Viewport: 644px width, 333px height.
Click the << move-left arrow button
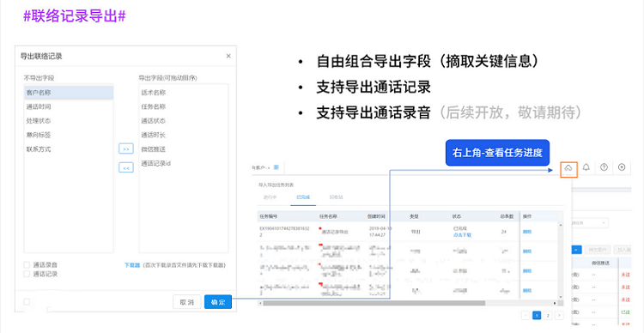(126, 167)
